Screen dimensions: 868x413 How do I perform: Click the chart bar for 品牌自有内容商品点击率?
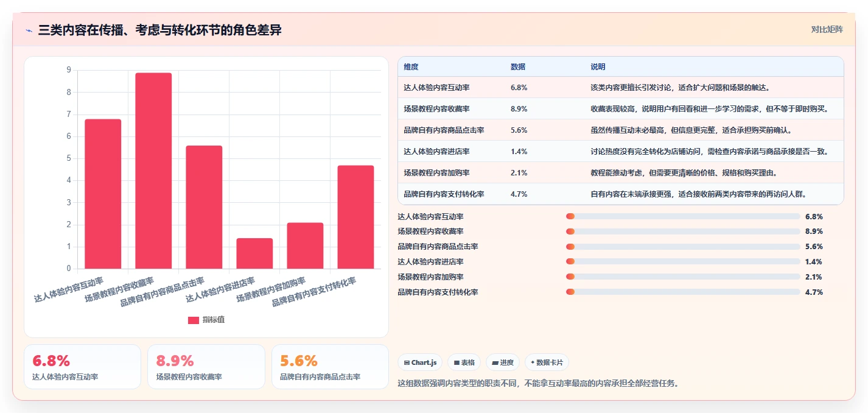[204, 207]
